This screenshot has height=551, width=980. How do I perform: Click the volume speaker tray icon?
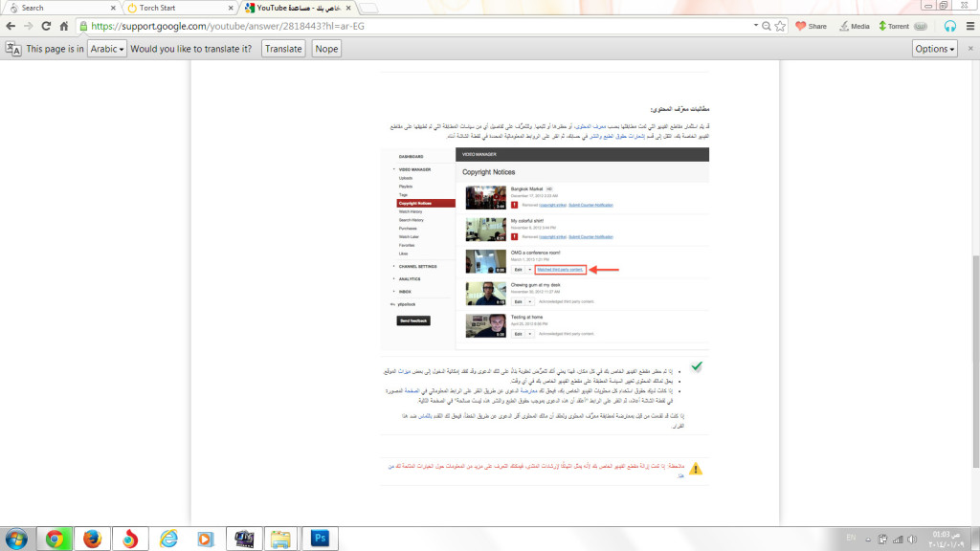click(x=912, y=540)
